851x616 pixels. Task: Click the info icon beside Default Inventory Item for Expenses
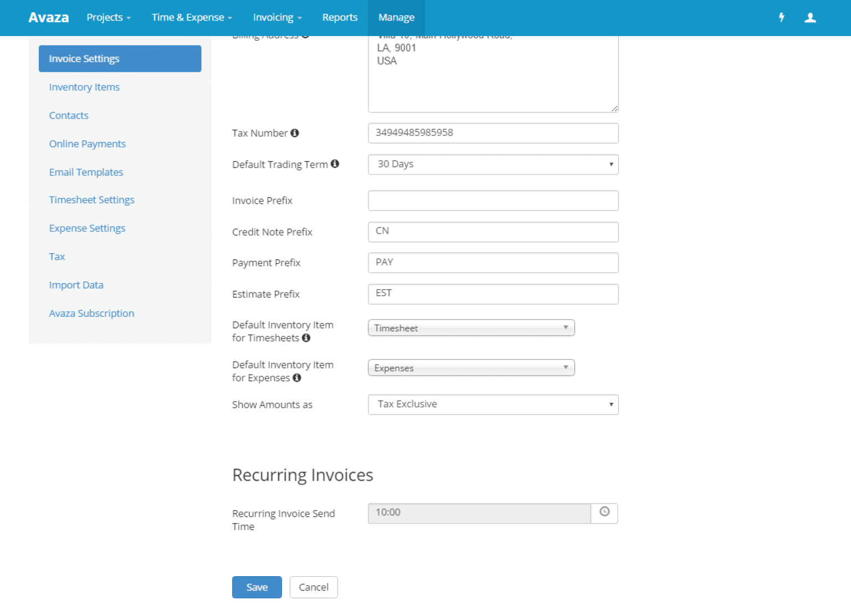(298, 378)
